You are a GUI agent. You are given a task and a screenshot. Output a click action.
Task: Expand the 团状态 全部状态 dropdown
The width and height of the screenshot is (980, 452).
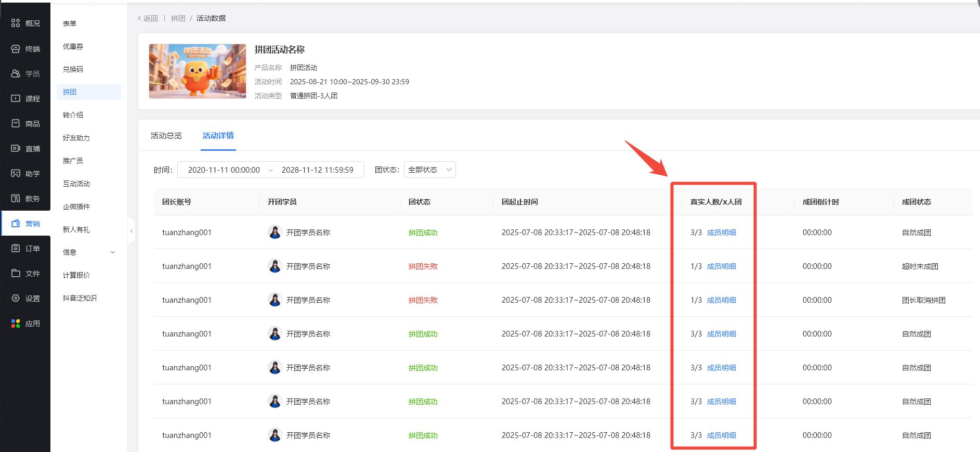point(429,170)
